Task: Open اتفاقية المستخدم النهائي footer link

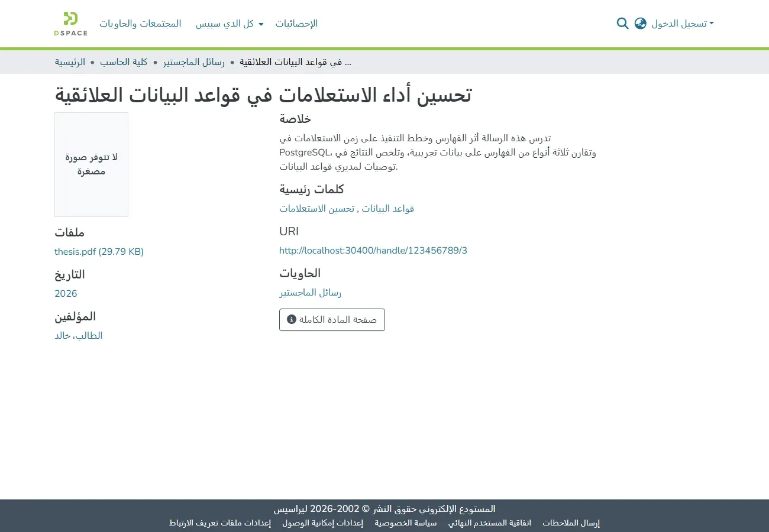Action: click(x=490, y=523)
